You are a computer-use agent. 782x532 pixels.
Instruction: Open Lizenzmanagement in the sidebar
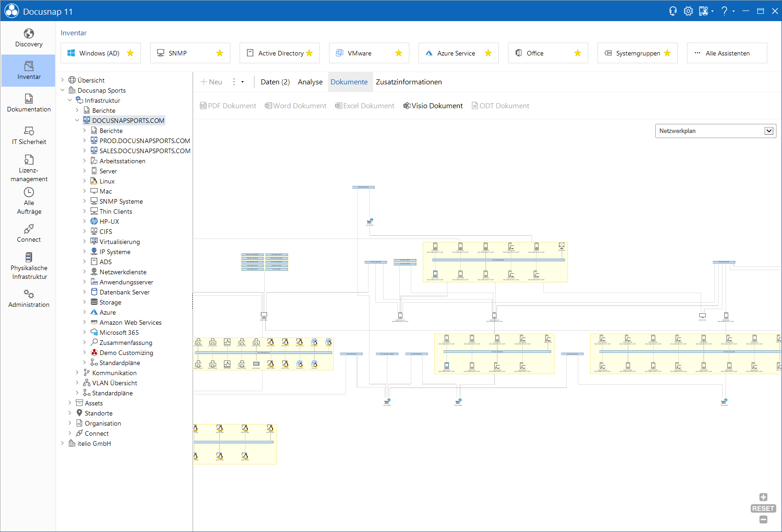28,168
